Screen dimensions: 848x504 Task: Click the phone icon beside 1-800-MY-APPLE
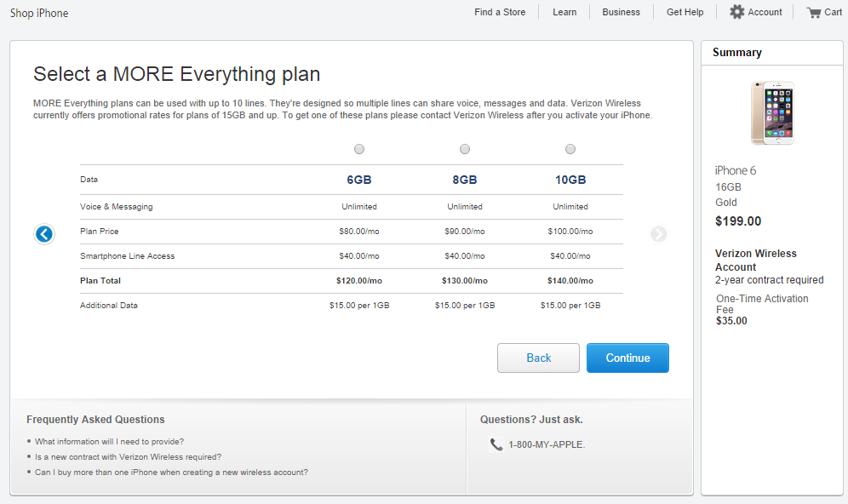pos(496,444)
